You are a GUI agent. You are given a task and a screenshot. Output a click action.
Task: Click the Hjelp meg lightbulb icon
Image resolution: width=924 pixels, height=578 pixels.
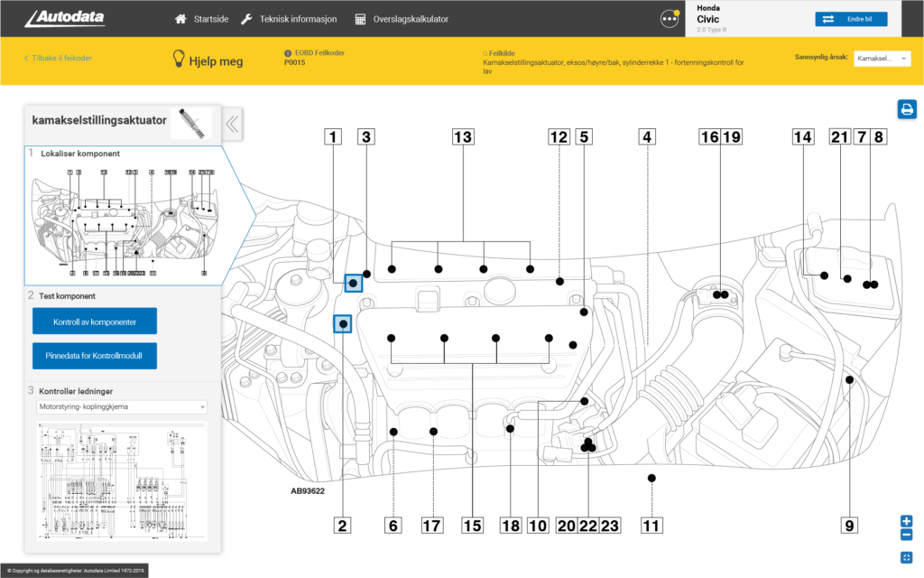(x=180, y=60)
